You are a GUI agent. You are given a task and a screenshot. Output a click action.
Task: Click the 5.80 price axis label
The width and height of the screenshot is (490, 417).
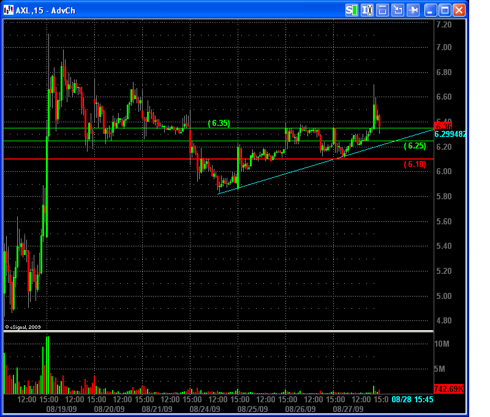pos(444,196)
